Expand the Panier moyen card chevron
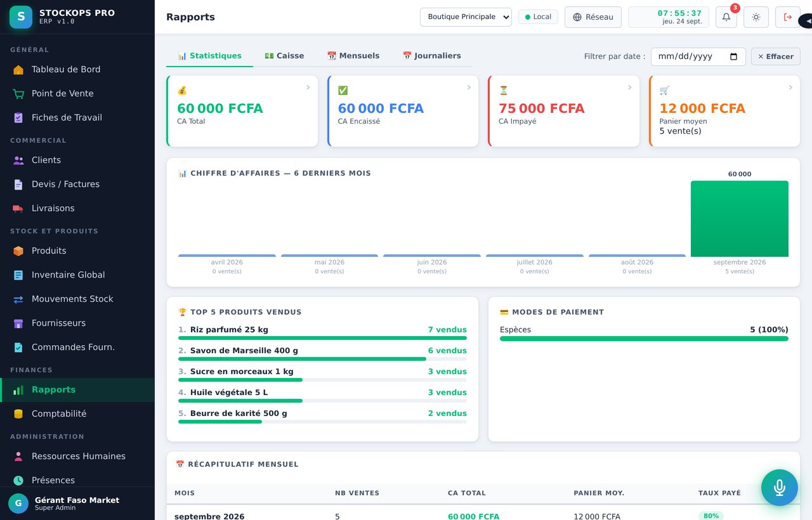The width and height of the screenshot is (812, 520). click(x=790, y=88)
